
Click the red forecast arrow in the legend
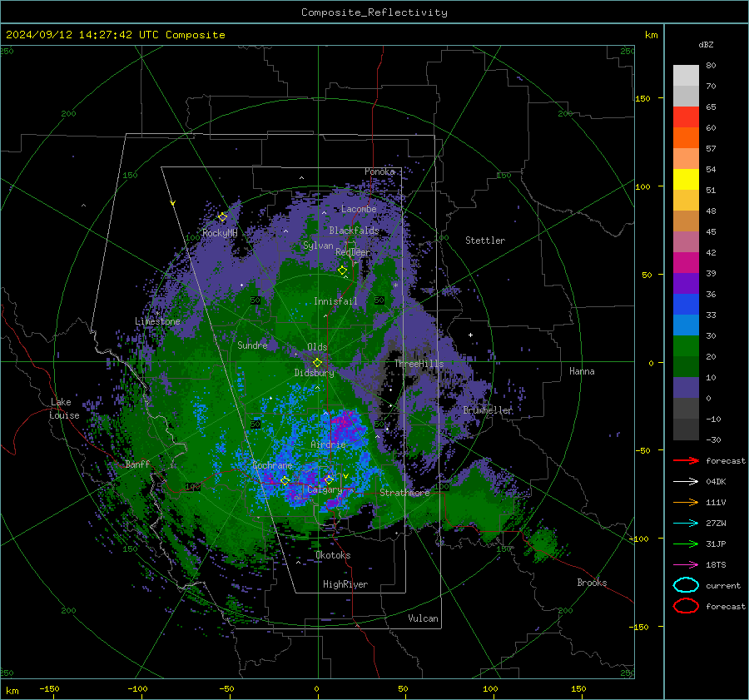coord(686,460)
